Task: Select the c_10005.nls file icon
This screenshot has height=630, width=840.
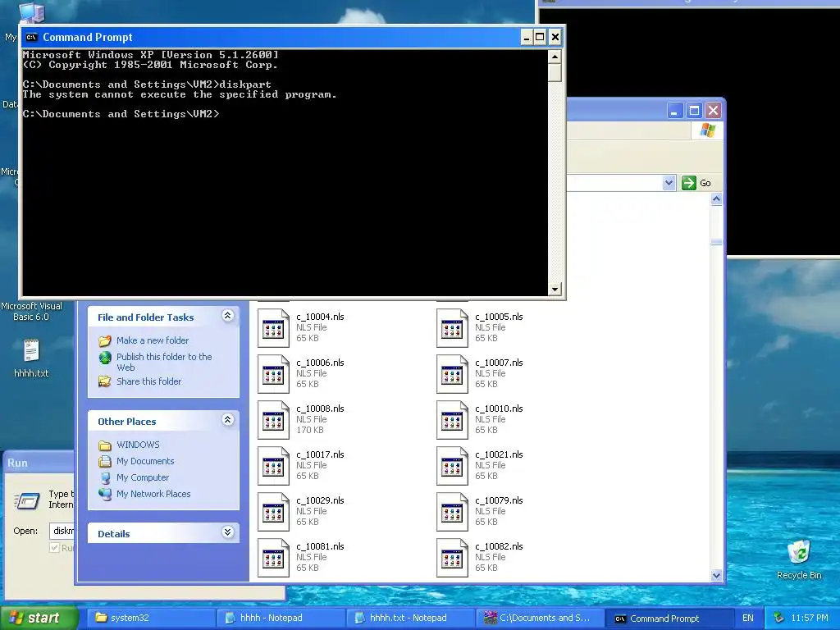Action: [x=452, y=328]
